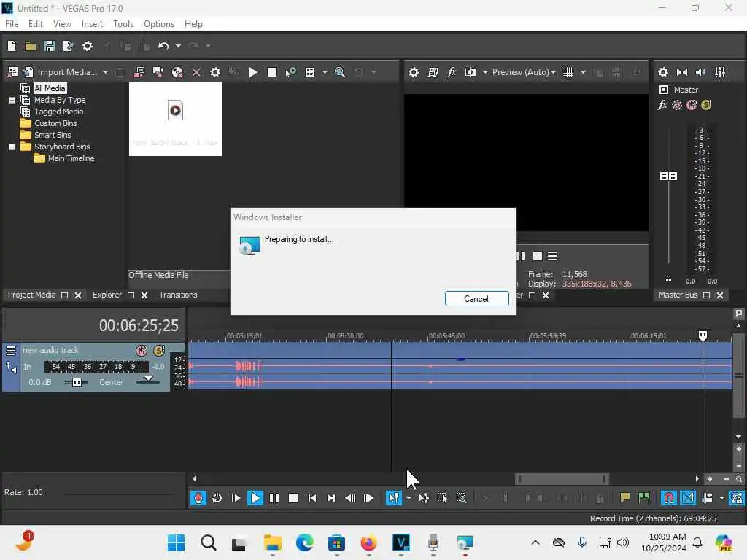Click the timeline horizontal scrollbar thumb
The height and width of the screenshot is (560, 747).
[x=562, y=478]
